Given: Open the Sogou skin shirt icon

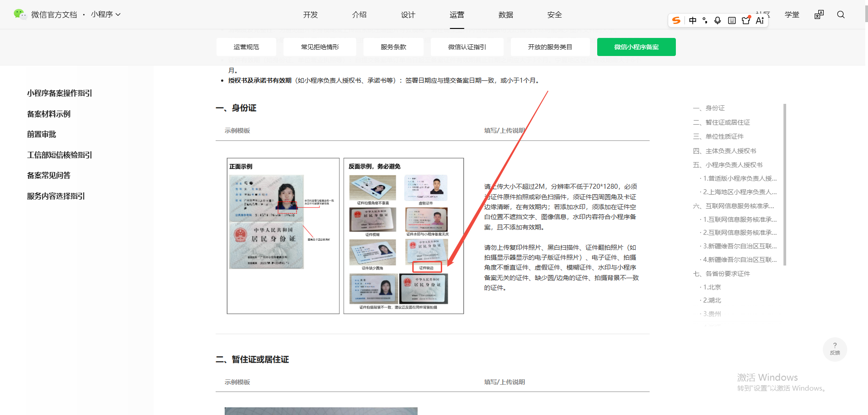Looking at the screenshot, I should [746, 20].
